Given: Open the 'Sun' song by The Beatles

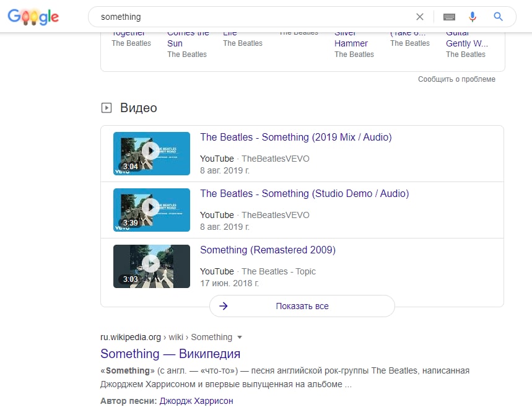Looking at the screenshot, I should pyautogui.click(x=175, y=43).
